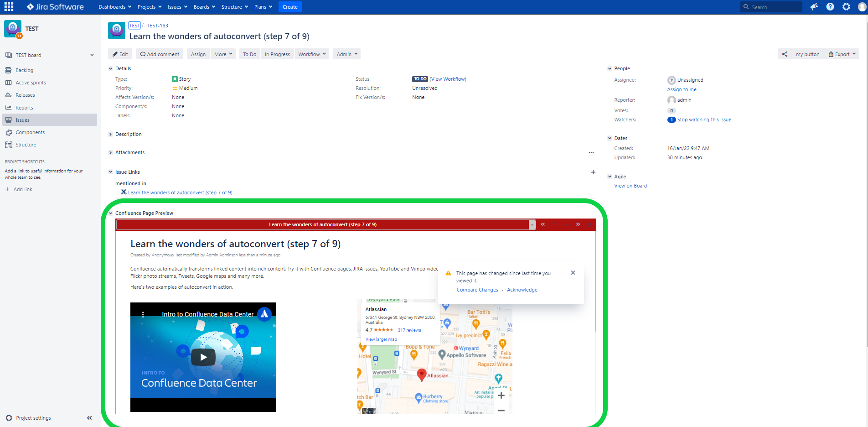Screen dimensions: 868x427
Task: Go to next page with down chevron
Action: pyautogui.click(x=566, y=224)
